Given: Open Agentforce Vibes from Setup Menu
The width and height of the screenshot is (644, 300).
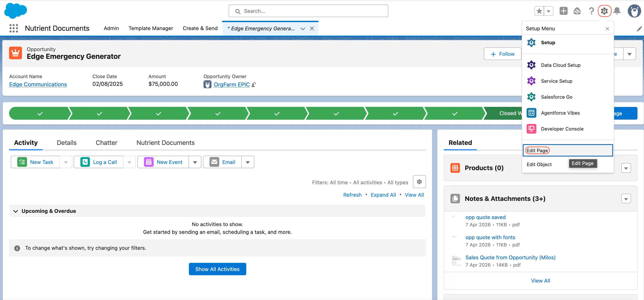Looking at the screenshot, I should pyautogui.click(x=568, y=113).
